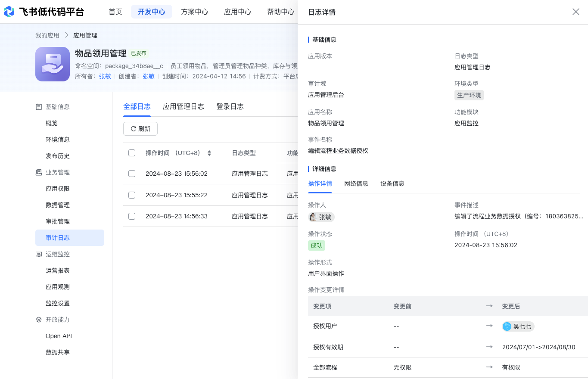
Task: Click the 物品领用管理 app icon
Action: pyautogui.click(x=53, y=64)
